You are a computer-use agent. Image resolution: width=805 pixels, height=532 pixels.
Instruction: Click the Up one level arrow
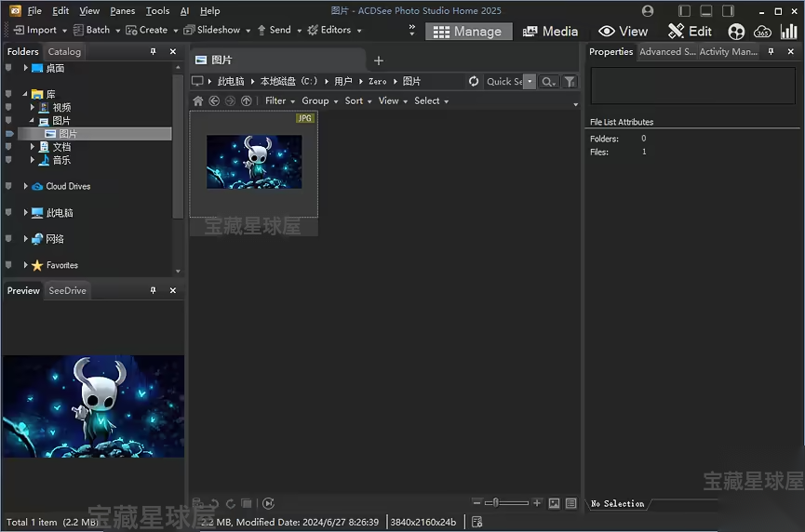pos(247,101)
